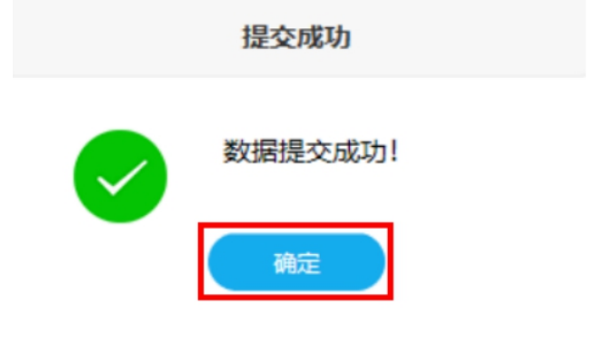Click the word 成功 in the title
598x364 pixels.
[x=324, y=37]
